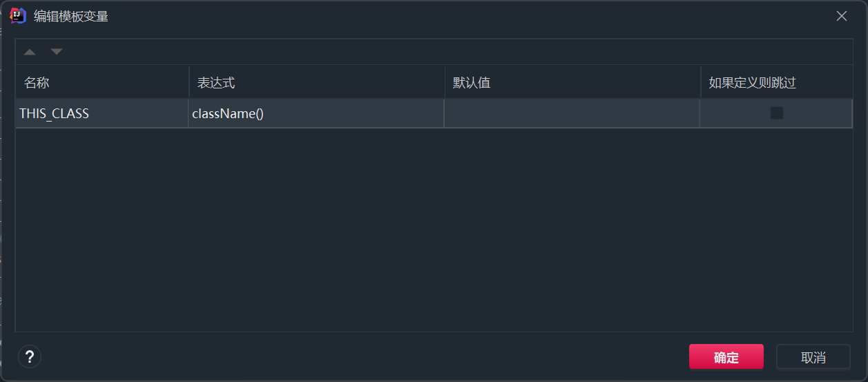Click the IntelliJ IDEA logo in title bar
Screen dimensions: 868x382
pyautogui.click(x=18, y=16)
